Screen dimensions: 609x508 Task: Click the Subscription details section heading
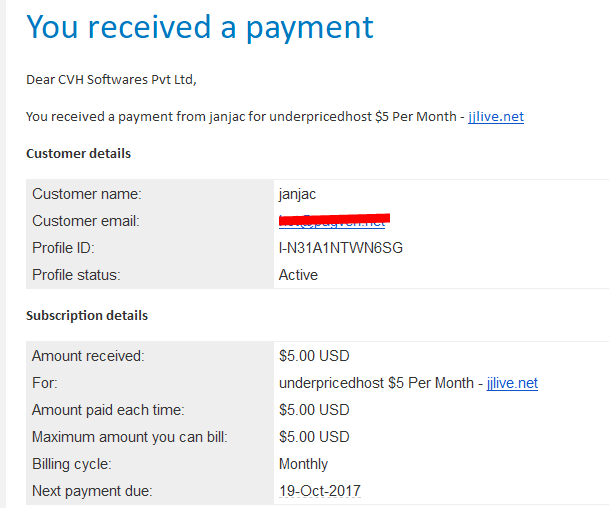(87, 316)
